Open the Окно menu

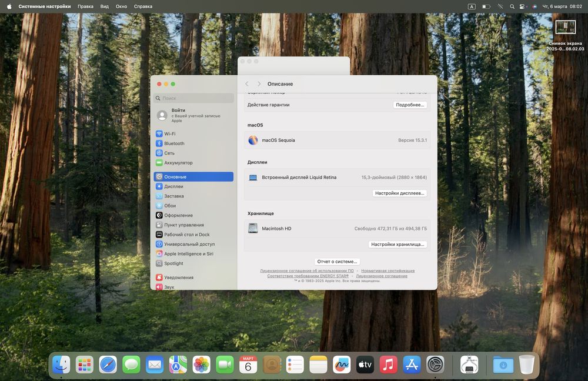pyautogui.click(x=121, y=6)
